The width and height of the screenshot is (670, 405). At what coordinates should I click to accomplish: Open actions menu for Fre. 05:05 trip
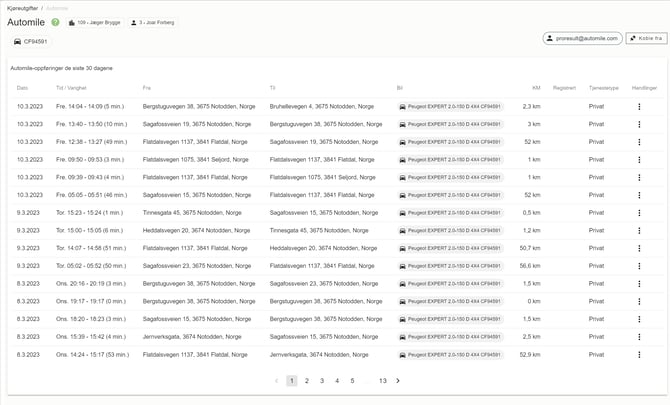639,195
